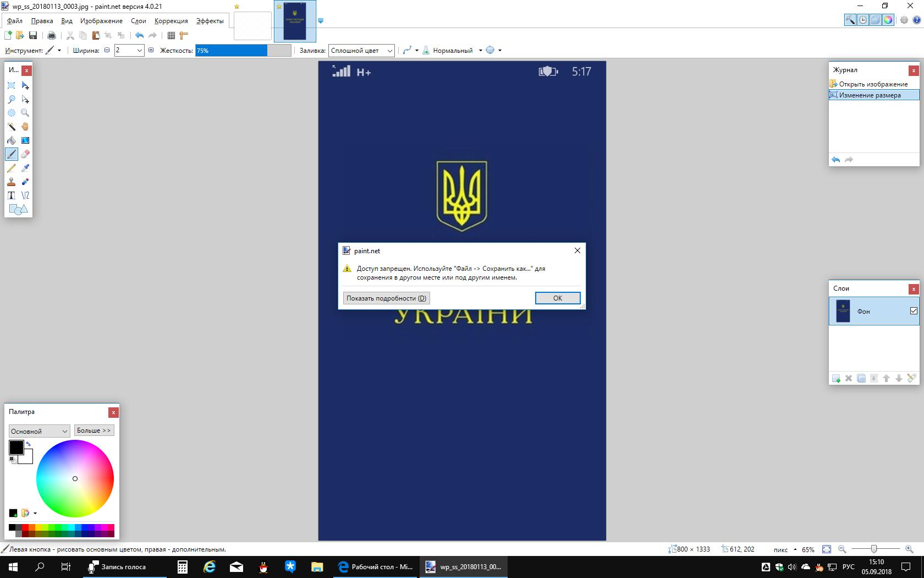Select the blue image thumbnail tab
The height and width of the screenshot is (578, 924).
(x=295, y=21)
